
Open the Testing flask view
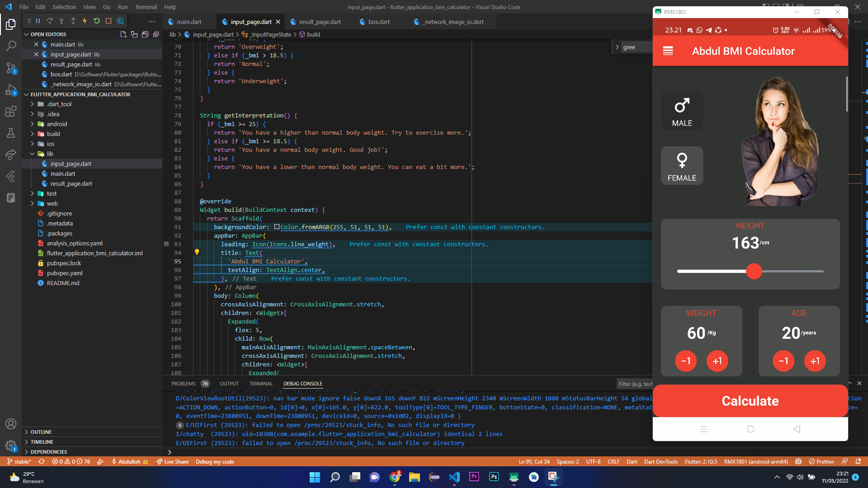pos(11,133)
